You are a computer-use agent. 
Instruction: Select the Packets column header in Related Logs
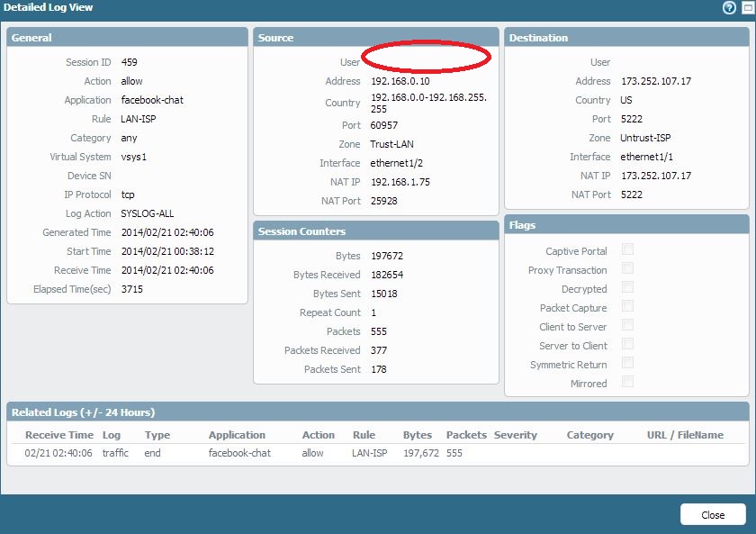[x=466, y=435]
